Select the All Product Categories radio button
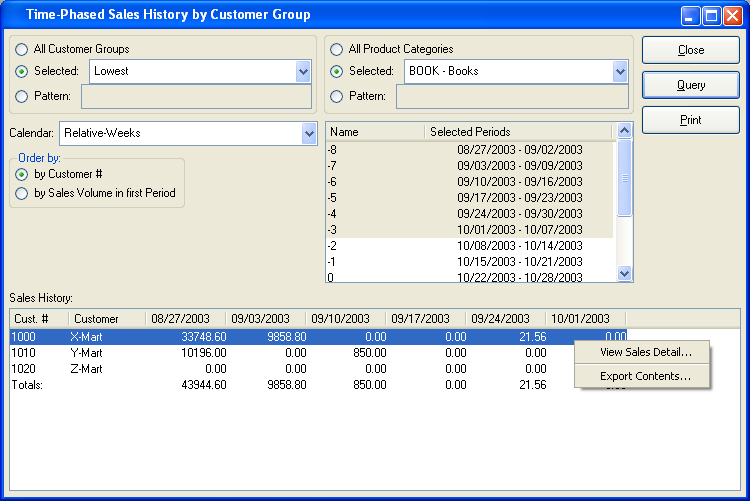Viewport: 750px width, 501px height. (x=337, y=49)
